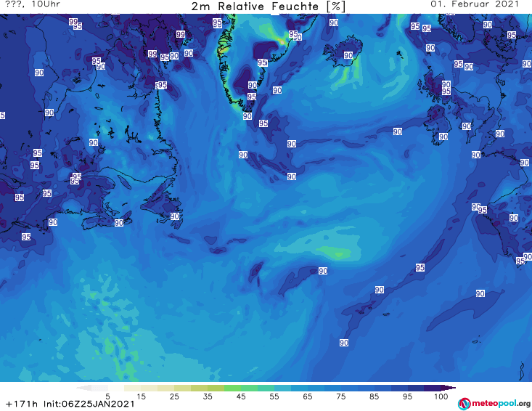Click the '100' label on the color scale
This screenshot has height=411, width=532.
(441, 396)
